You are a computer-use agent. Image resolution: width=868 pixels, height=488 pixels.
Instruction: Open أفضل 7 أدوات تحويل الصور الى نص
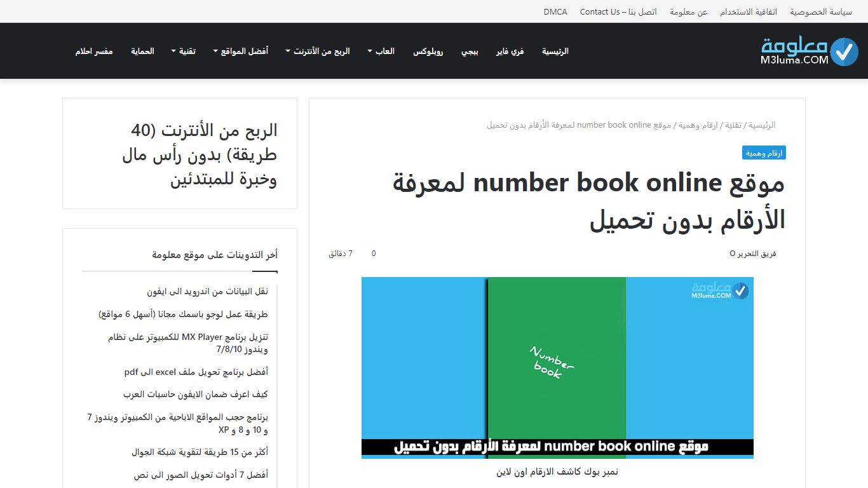[201, 475]
